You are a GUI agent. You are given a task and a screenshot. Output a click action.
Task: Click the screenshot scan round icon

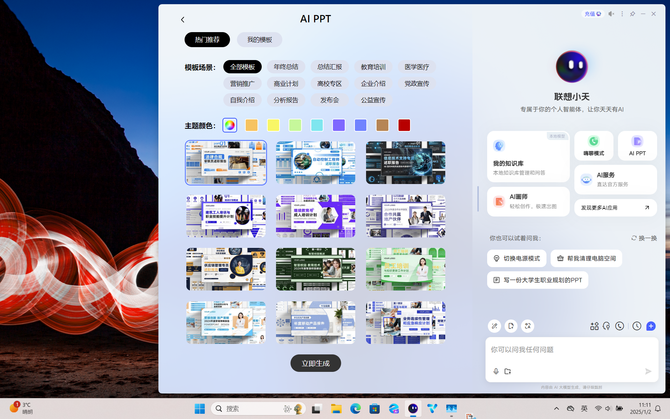[x=528, y=326]
